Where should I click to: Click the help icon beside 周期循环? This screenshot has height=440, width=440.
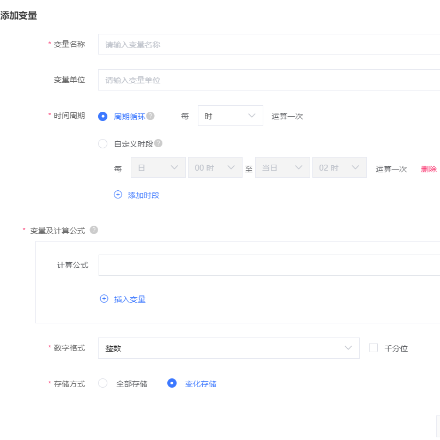[x=150, y=116]
